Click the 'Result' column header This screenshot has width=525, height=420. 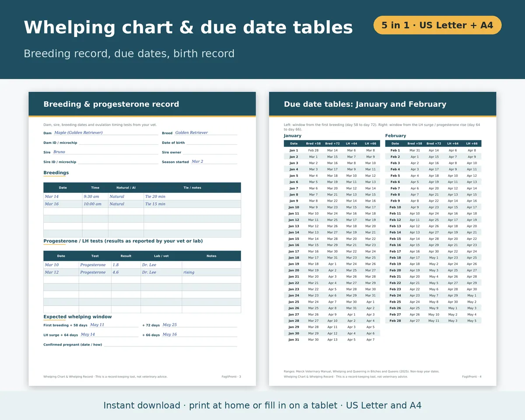(126, 256)
